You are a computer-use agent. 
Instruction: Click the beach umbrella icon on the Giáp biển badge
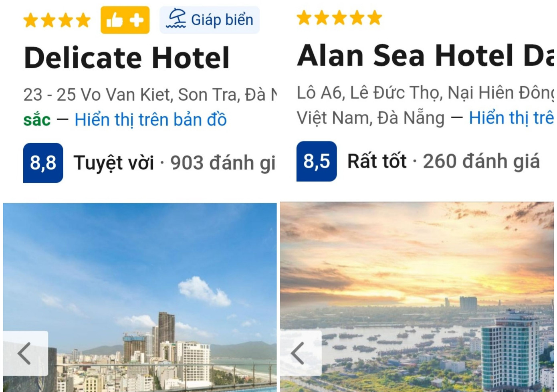[178, 19]
